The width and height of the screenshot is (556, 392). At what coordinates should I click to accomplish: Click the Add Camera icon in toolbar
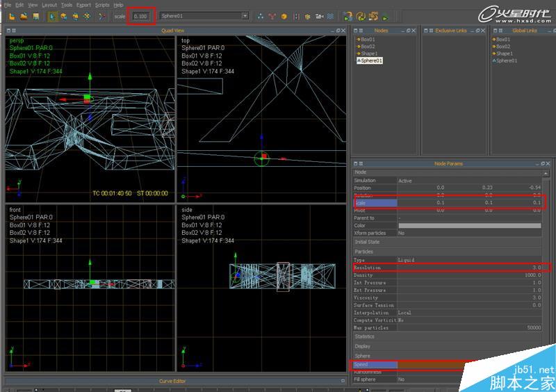(318, 15)
